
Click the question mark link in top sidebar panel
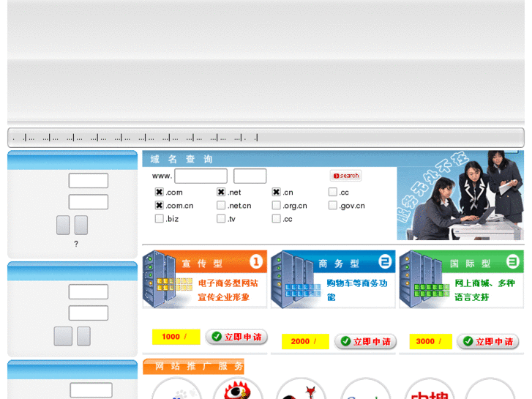tap(76, 244)
